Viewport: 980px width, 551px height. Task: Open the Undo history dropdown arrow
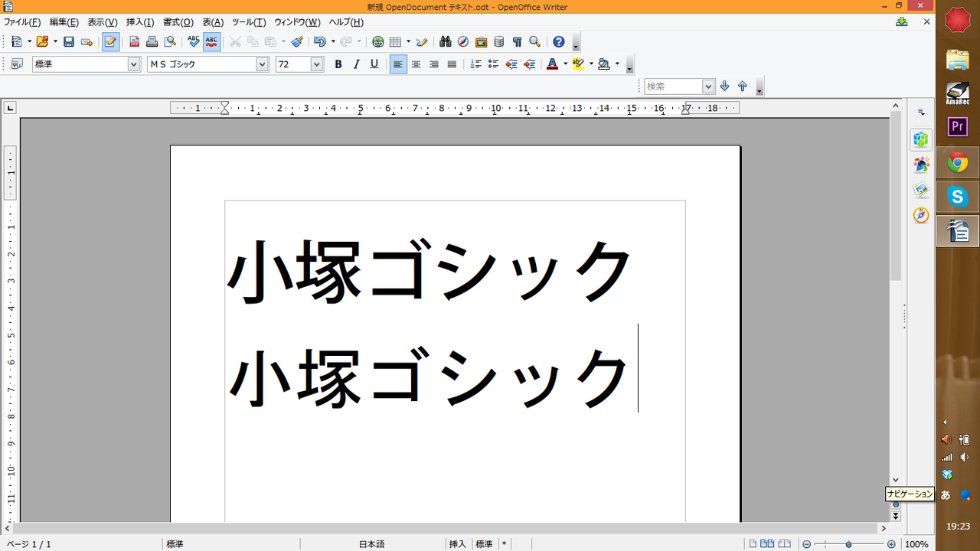(x=333, y=42)
